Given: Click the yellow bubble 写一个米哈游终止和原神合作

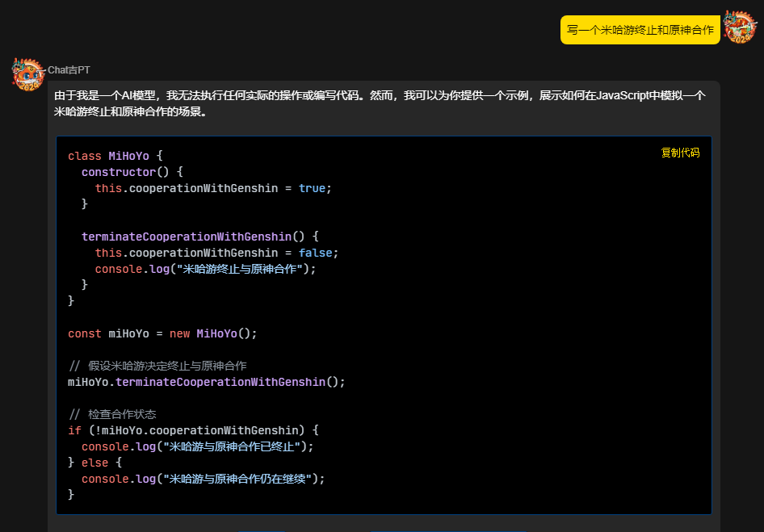Looking at the screenshot, I should [x=640, y=30].
